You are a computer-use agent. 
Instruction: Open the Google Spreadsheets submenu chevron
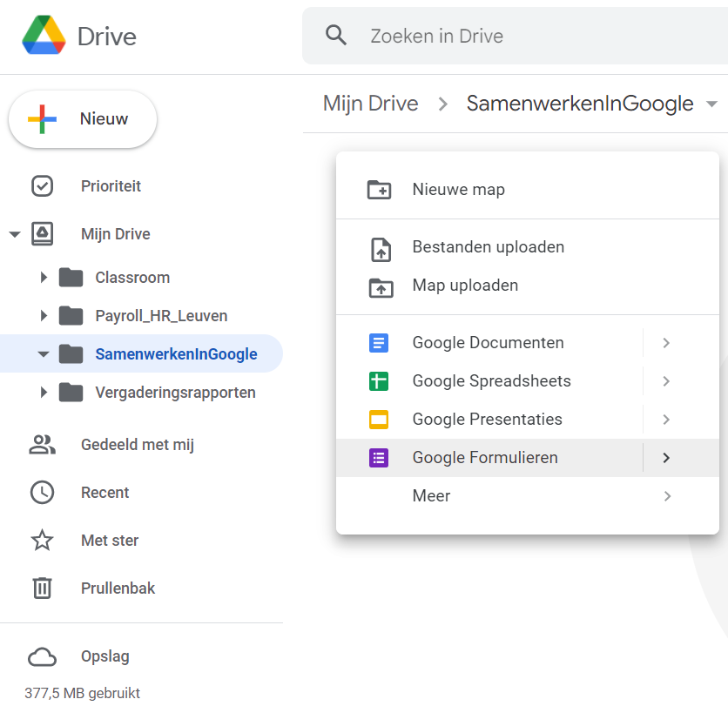(x=667, y=381)
